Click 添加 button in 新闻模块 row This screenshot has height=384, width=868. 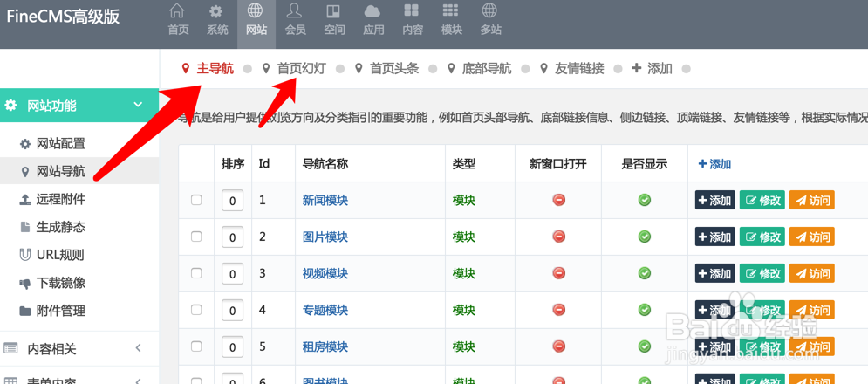715,200
